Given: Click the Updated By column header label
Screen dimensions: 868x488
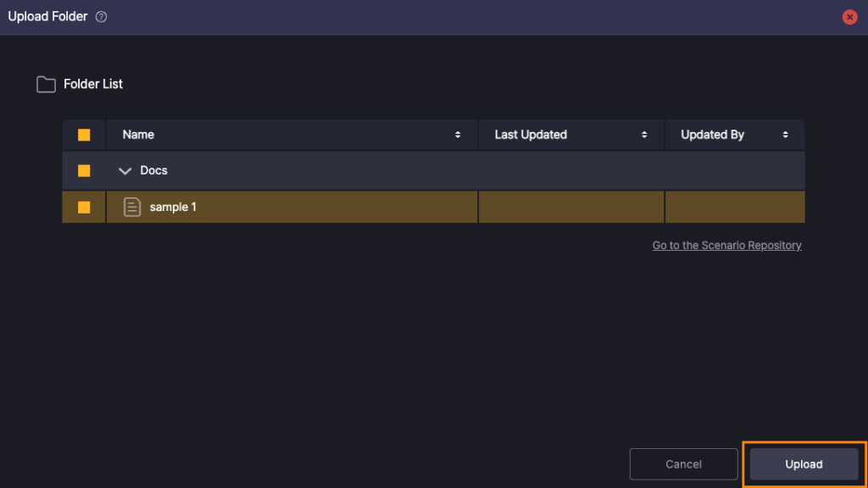Looking at the screenshot, I should pyautogui.click(x=712, y=135).
